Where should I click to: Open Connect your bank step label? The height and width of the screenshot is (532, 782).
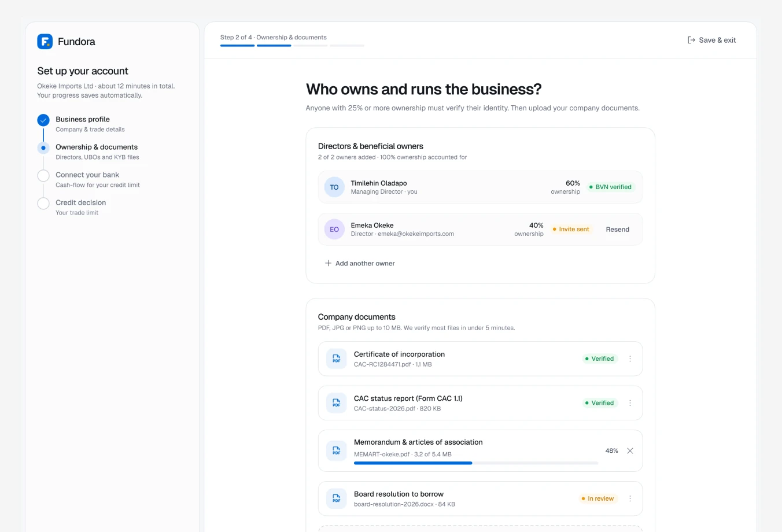[x=87, y=175]
